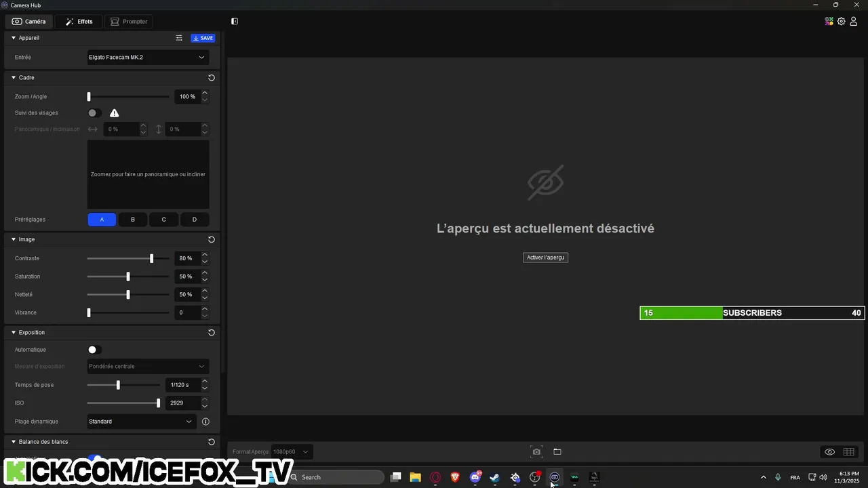Adjust the Temps de pose slider
The height and width of the screenshot is (488, 868).
[123, 385]
